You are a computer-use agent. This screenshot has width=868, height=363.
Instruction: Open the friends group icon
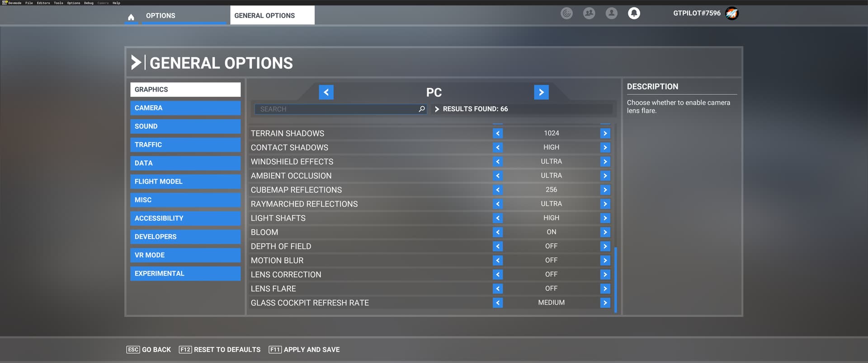point(589,14)
